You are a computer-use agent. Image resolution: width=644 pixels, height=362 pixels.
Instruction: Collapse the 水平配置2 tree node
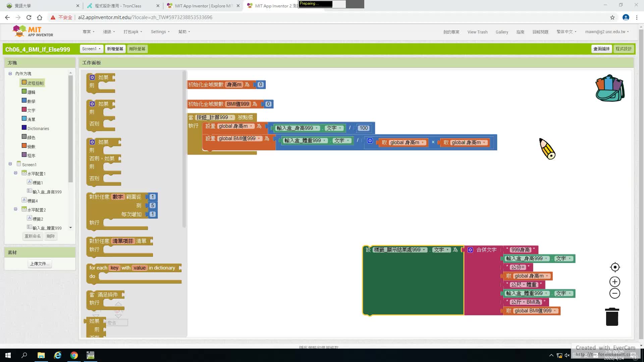(15, 209)
